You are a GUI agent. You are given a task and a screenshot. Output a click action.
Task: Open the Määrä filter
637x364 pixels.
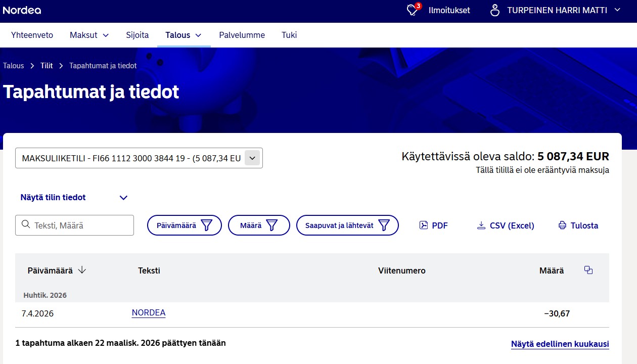[259, 225]
